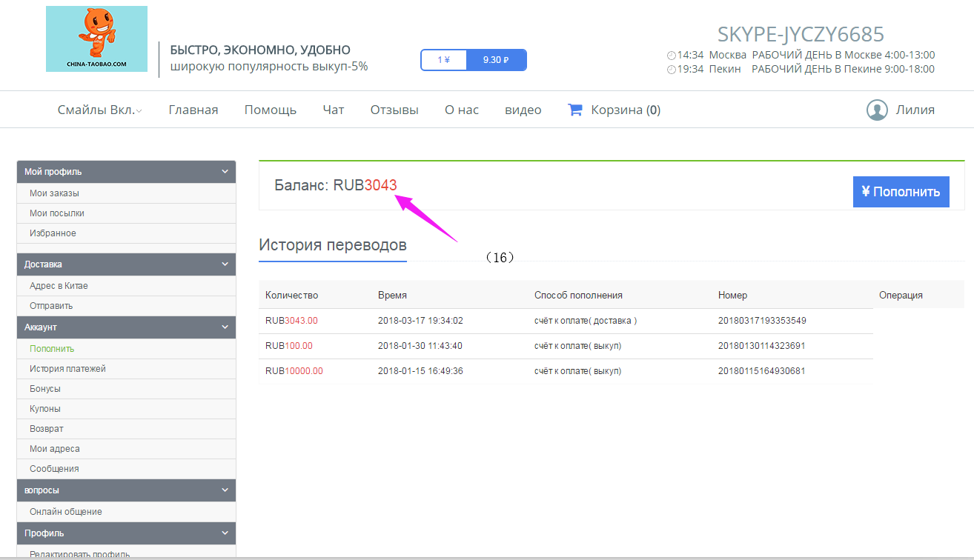This screenshot has width=974, height=560.
Task: Open the shopping cart icon
Action: coord(574,110)
